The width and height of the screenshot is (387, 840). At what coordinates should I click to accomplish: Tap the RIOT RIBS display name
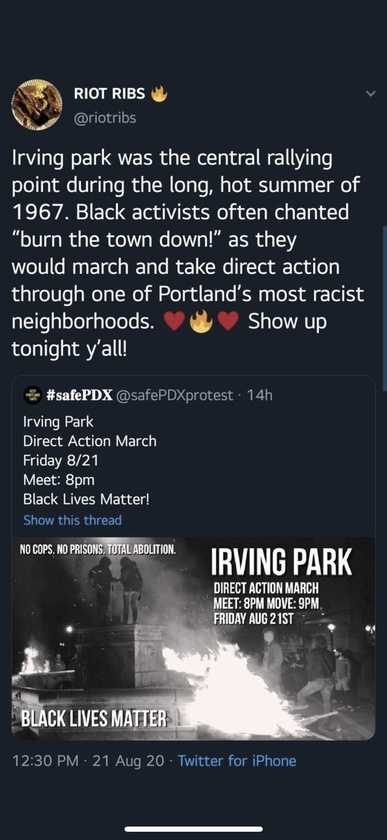click(x=109, y=94)
